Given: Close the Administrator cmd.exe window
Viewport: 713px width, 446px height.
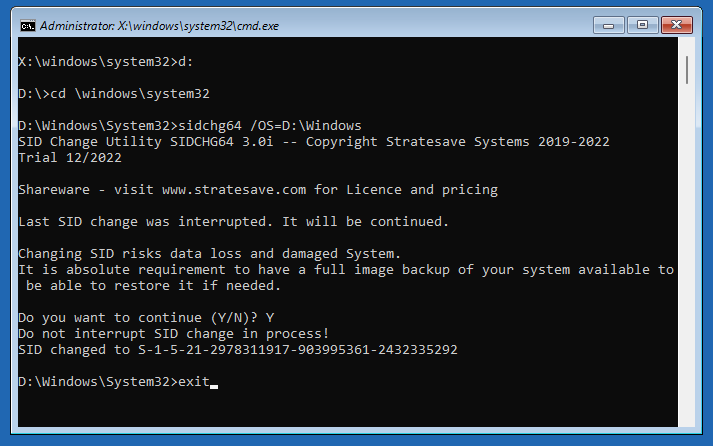Looking at the screenshot, I should [677, 25].
